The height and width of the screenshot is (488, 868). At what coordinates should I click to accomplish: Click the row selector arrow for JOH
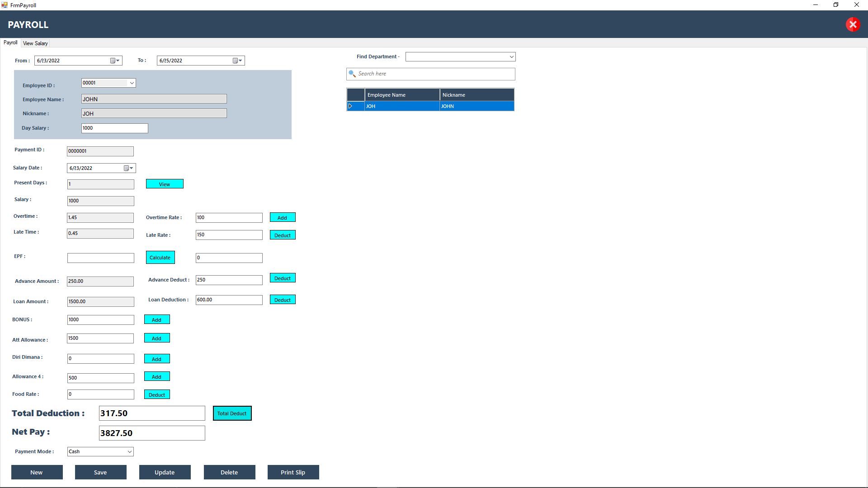[350, 106]
